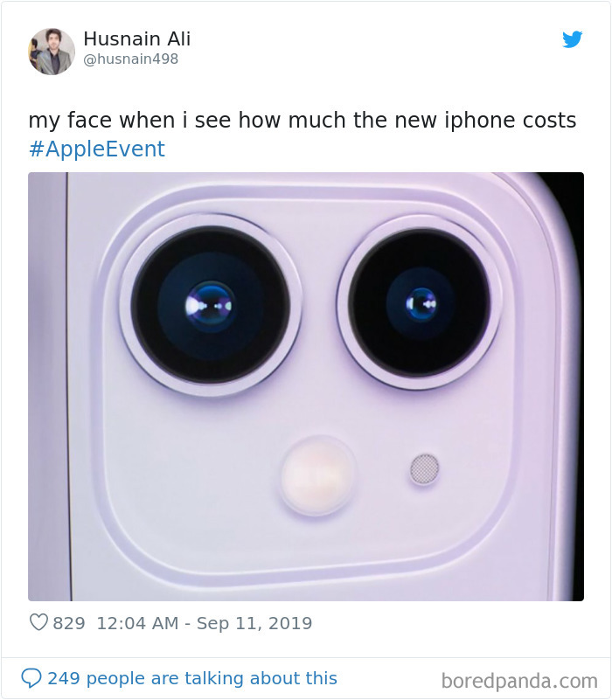Click the small microphone dot in the photo
612x700 pixels.
[x=422, y=470]
